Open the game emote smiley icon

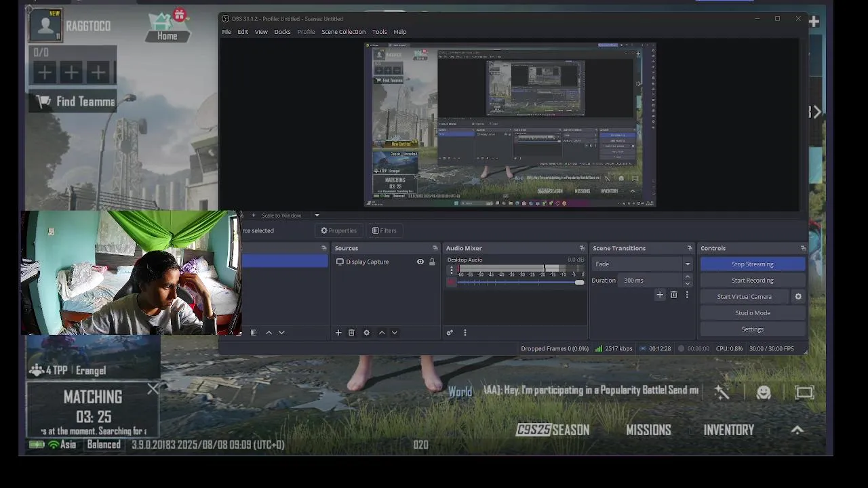764,392
